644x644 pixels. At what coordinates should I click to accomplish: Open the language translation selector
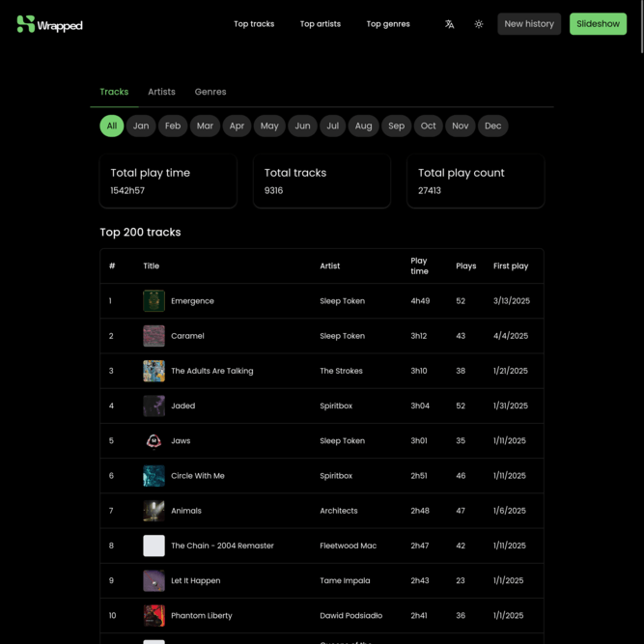pos(449,24)
